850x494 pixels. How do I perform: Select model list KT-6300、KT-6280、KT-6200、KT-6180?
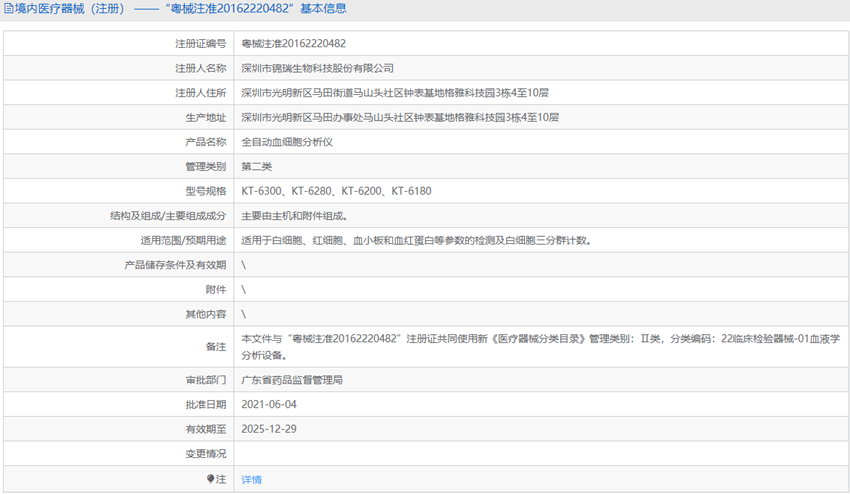tap(336, 191)
